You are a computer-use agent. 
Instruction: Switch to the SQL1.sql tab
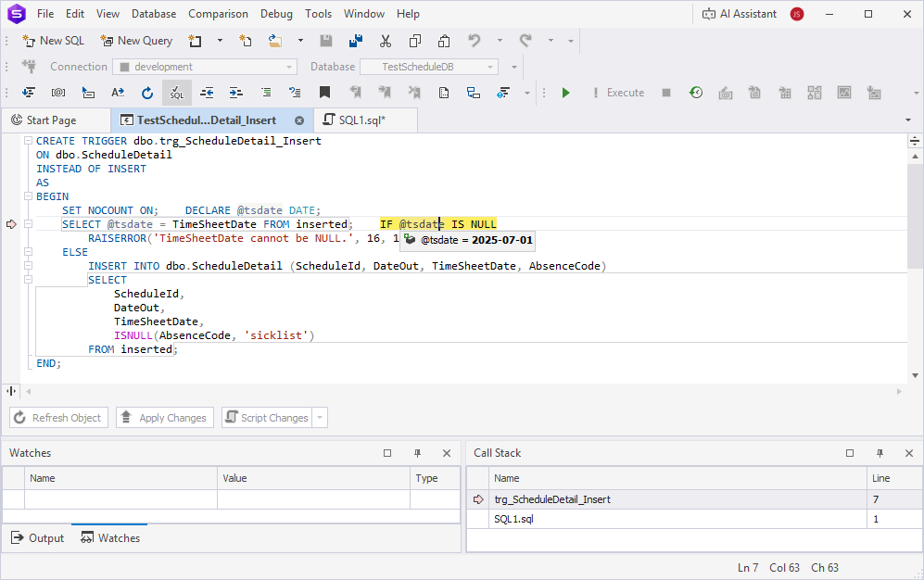pos(361,120)
